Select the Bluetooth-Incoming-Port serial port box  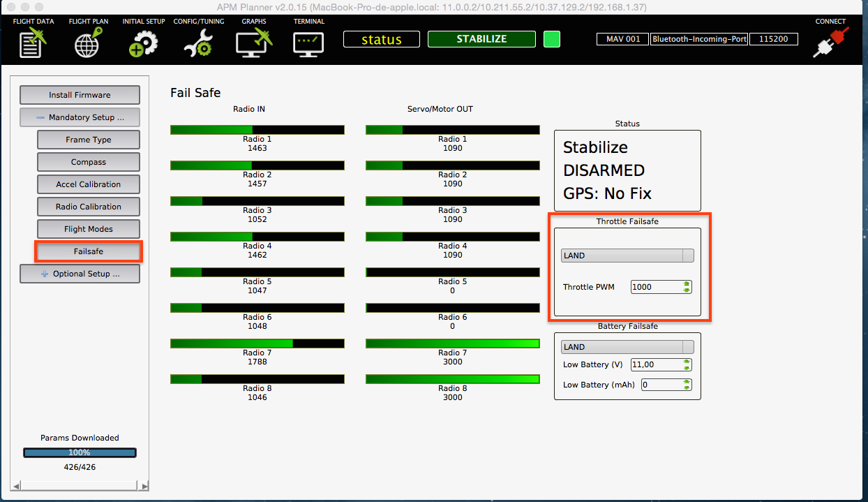[x=699, y=39]
